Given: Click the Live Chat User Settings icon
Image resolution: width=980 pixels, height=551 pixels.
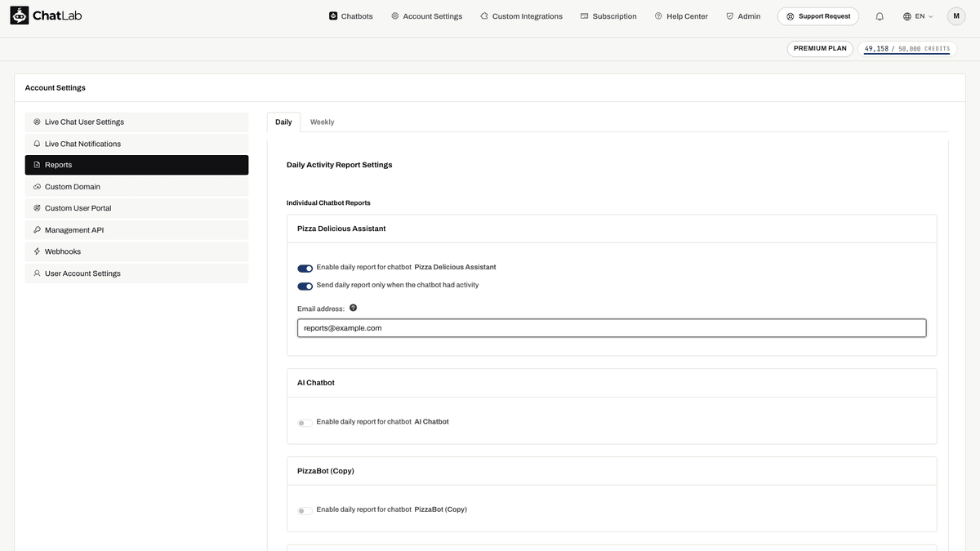Looking at the screenshot, I should click(x=37, y=122).
